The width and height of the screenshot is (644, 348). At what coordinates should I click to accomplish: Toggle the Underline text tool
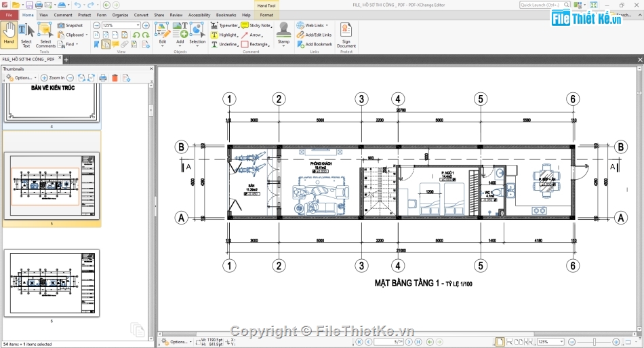[224, 44]
